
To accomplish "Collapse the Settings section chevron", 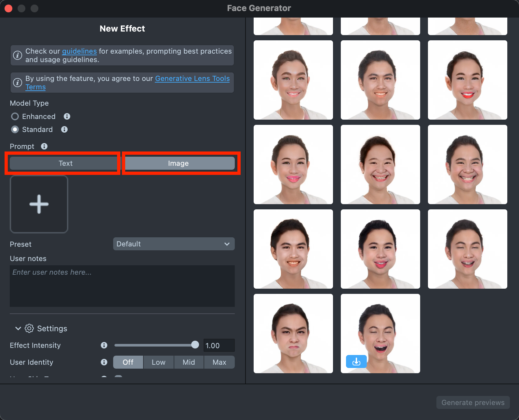I will coord(18,328).
